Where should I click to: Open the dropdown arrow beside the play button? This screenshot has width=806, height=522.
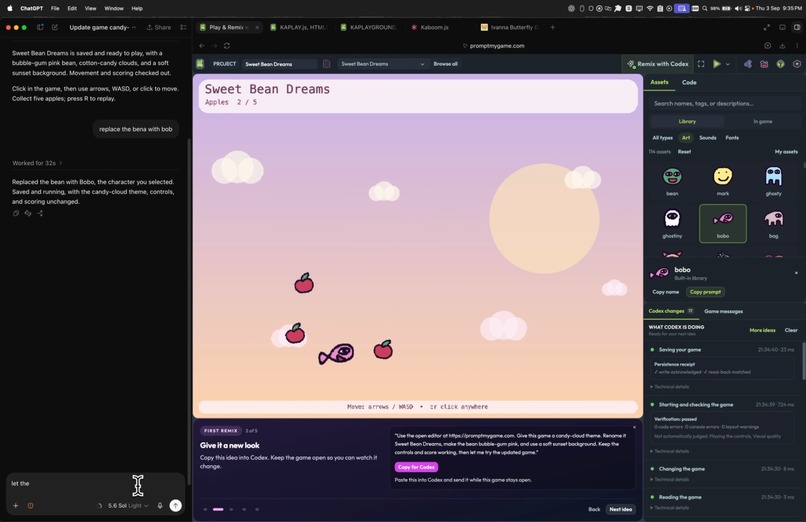(728, 65)
